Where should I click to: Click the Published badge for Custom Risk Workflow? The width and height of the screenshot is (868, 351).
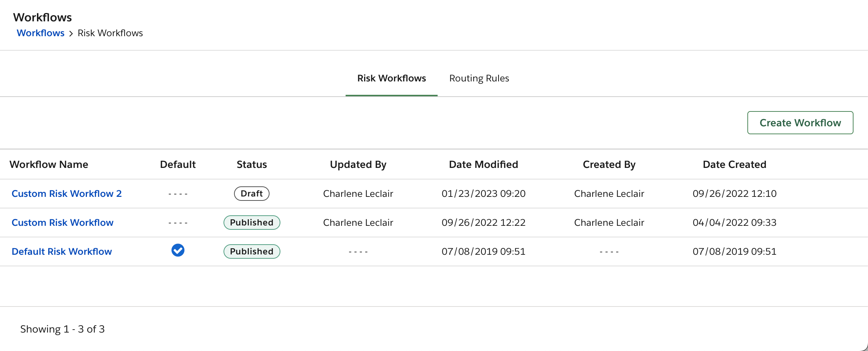(x=251, y=222)
